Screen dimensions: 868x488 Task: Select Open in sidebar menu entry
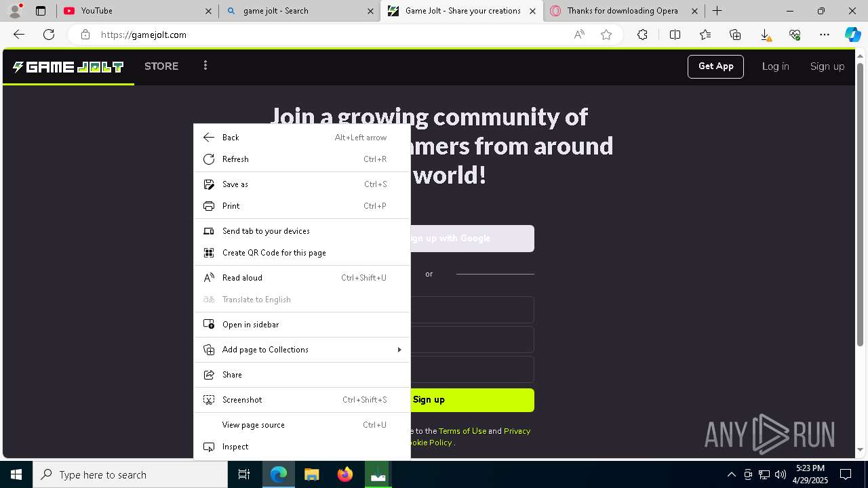pyautogui.click(x=302, y=325)
